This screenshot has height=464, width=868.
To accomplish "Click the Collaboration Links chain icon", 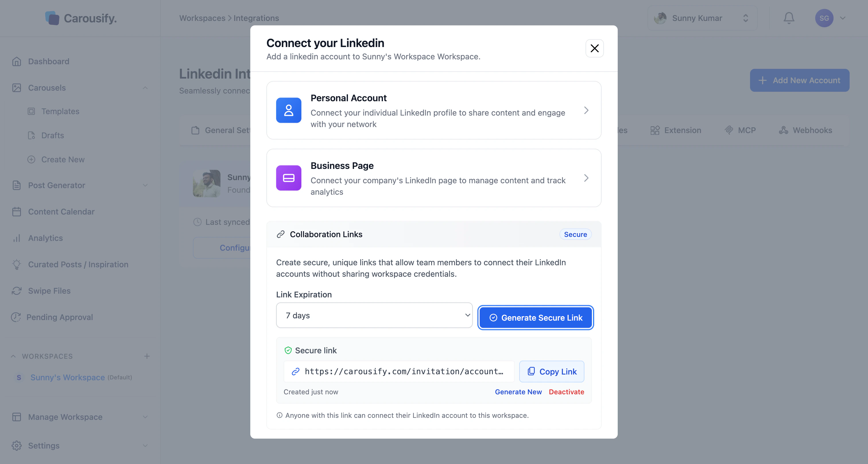I will (280, 234).
